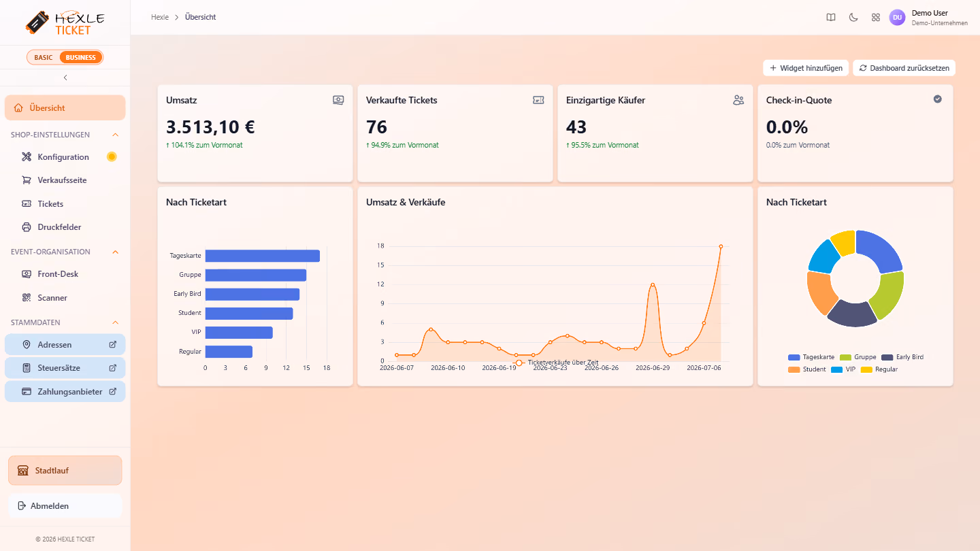Click the 2026-06-29 axis label
Screen dimensions: 980x551
click(653, 367)
